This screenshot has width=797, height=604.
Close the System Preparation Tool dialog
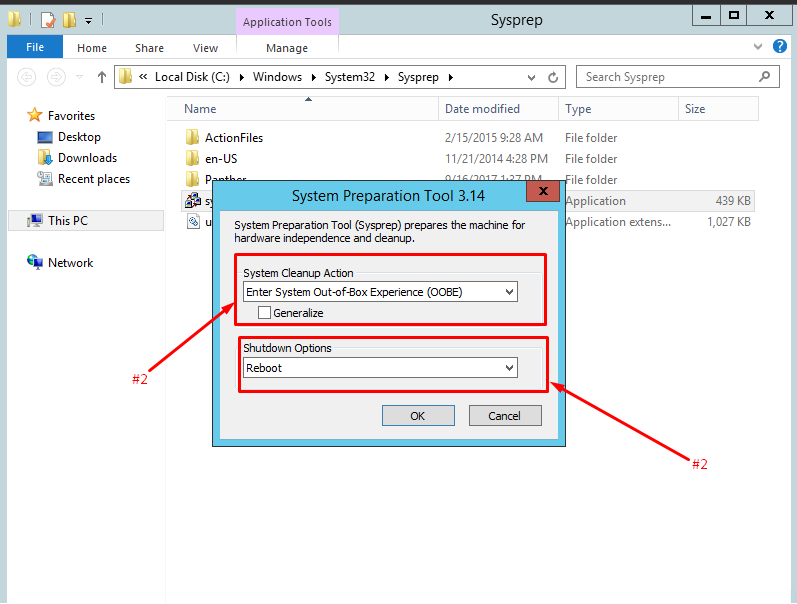click(x=543, y=191)
